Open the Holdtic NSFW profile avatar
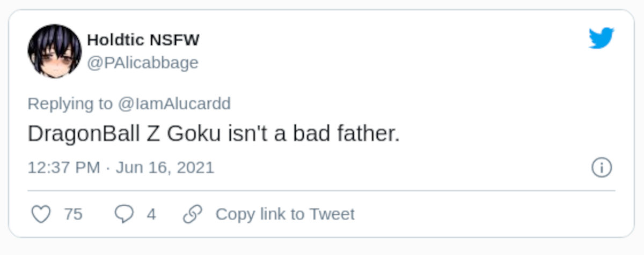This screenshot has height=255, width=644. point(55,51)
